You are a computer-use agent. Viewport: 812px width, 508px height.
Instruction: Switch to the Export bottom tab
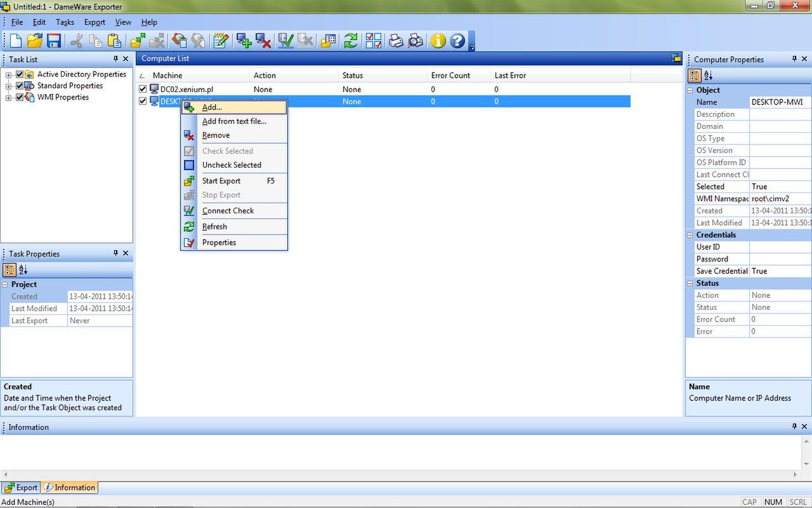coord(21,488)
